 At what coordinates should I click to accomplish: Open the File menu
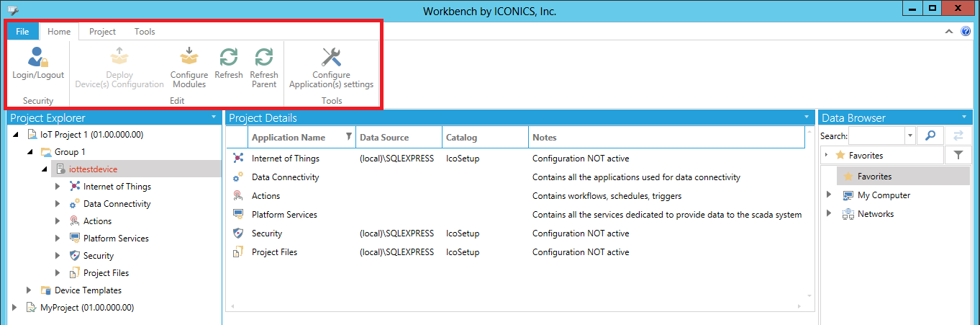click(22, 32)
